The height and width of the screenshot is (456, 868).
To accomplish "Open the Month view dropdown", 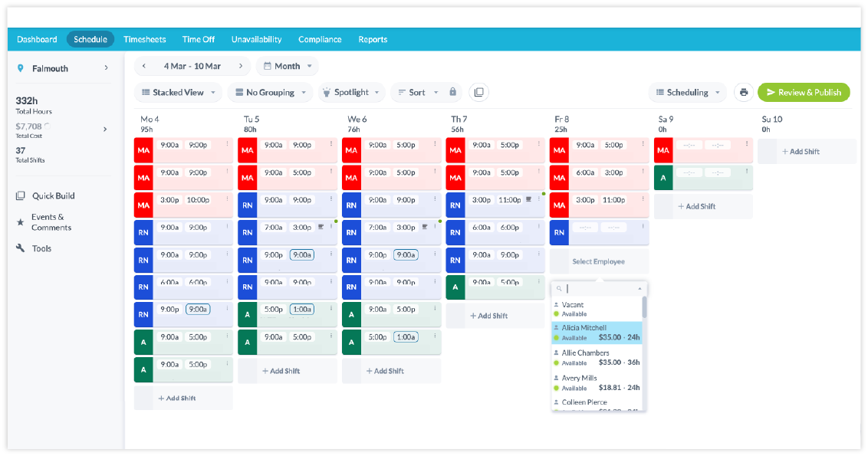I will tap(288, 66).
